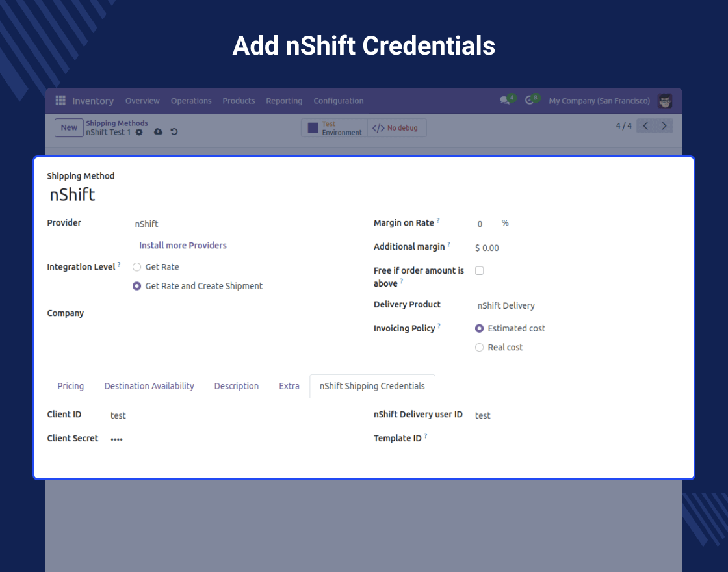Click the Test Environment button
Image resolution: width=728 pixels, height=572 pixels.
pyautogui.click(x=334, y=128)
